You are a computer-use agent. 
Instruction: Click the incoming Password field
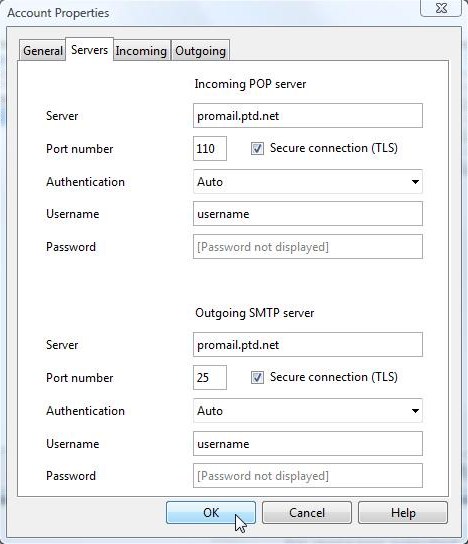(x=308, y=247)
